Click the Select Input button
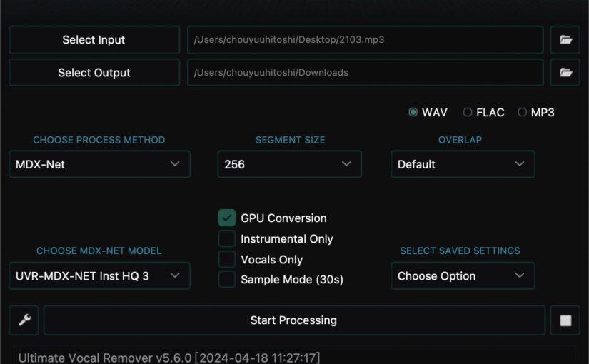Viewport: 589px width, 364px height. (x=94, y=40)
